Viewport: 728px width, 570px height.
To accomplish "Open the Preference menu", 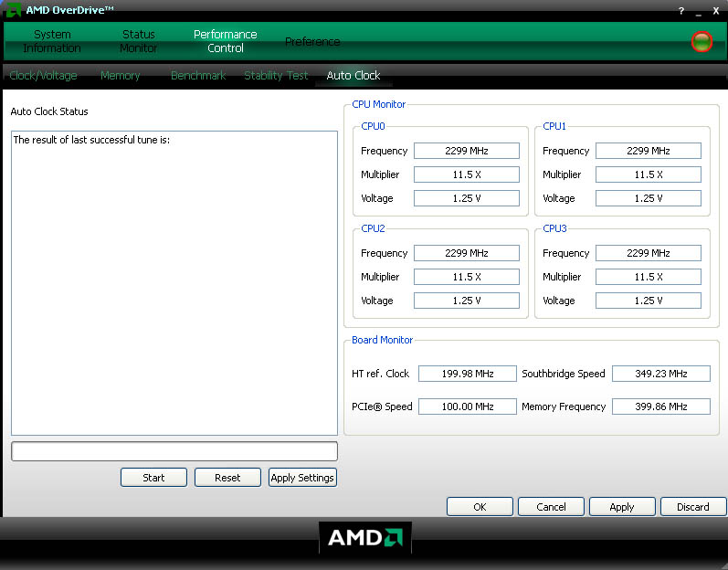I will [x=312, y=42].
